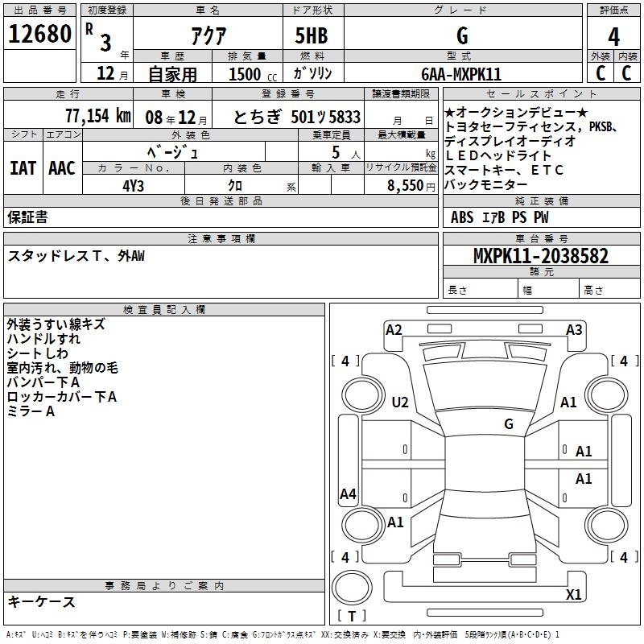The width and height of the screenshot is (644, 644).
Task: Click the A3 damage marker on car diagram
Action: (574, 329)
